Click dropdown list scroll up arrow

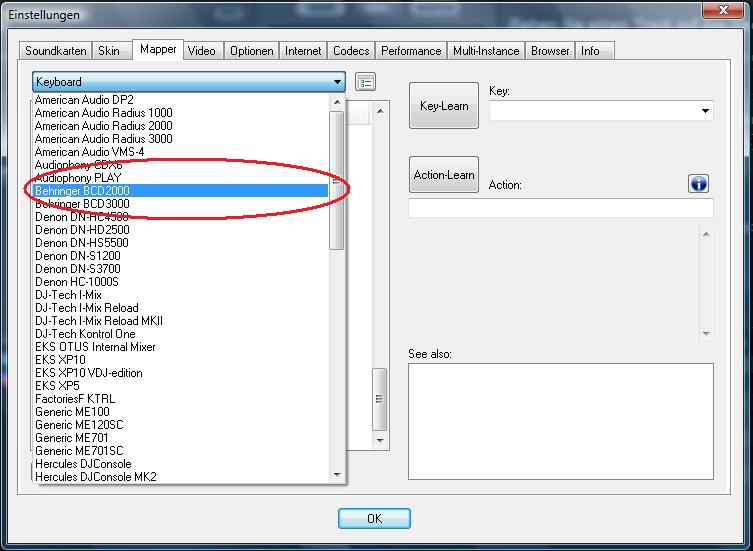coord(337,102)
